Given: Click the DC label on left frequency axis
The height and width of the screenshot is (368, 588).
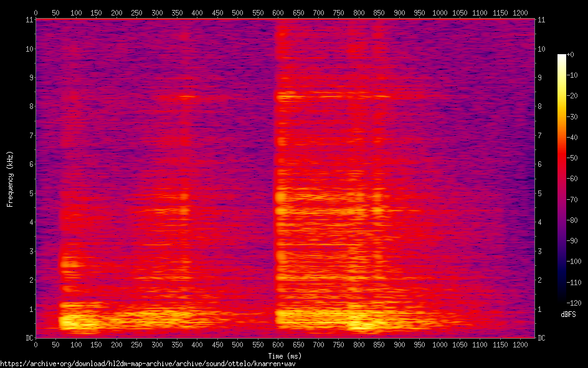Looking at the screenshot, I should pyautogui.click(x=29, y=338).
